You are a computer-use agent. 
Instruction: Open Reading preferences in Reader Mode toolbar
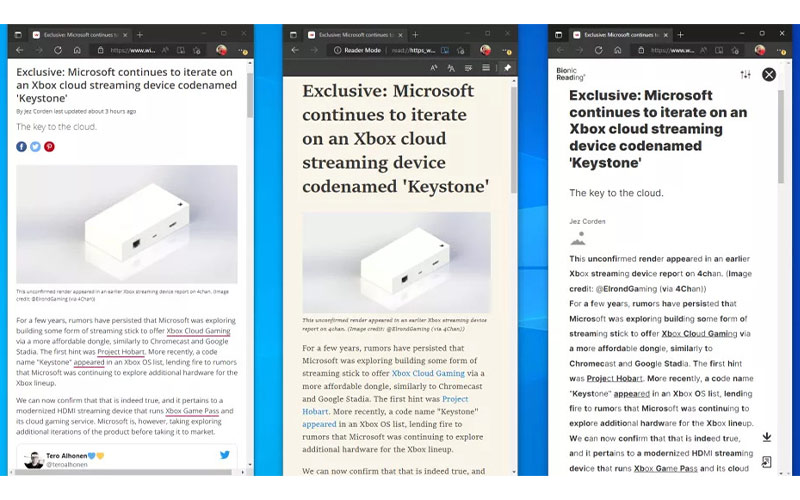click(x=486, y=68)
